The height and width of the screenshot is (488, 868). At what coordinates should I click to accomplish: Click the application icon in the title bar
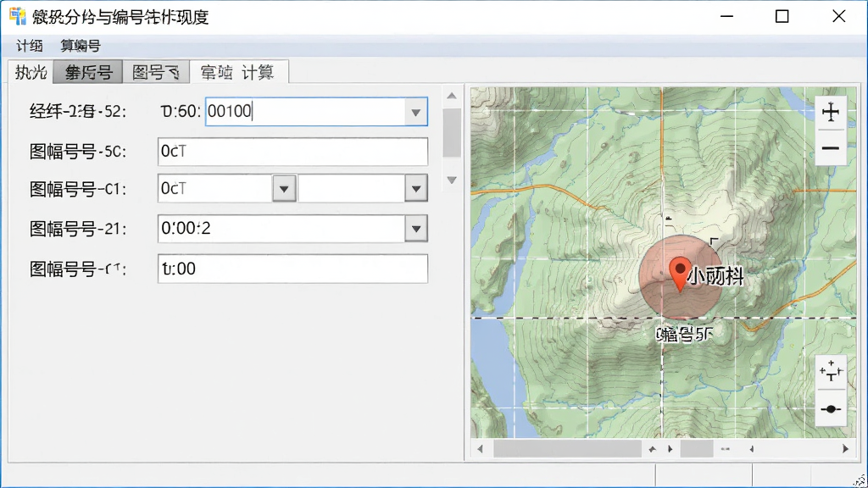point(18,16)
